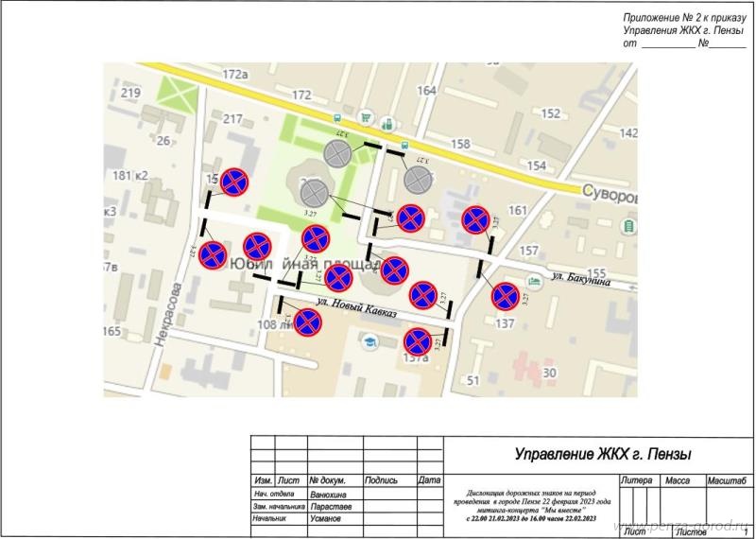The height and width of the screenshot is (539, 756).
Task: Click the www.penza-gorod.ru watermark link
Action: coord(683,526)
